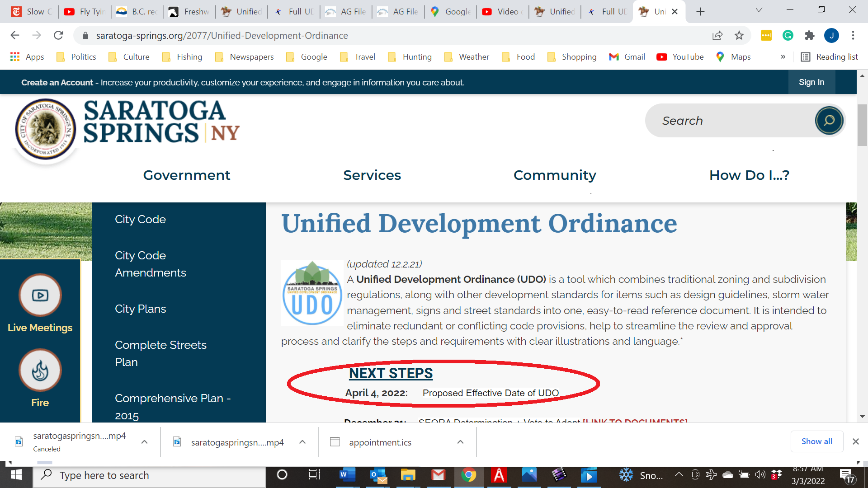Bookmark this page with the star icon
The width and height of the screenshot is (868, 488).
coord(739,35)
